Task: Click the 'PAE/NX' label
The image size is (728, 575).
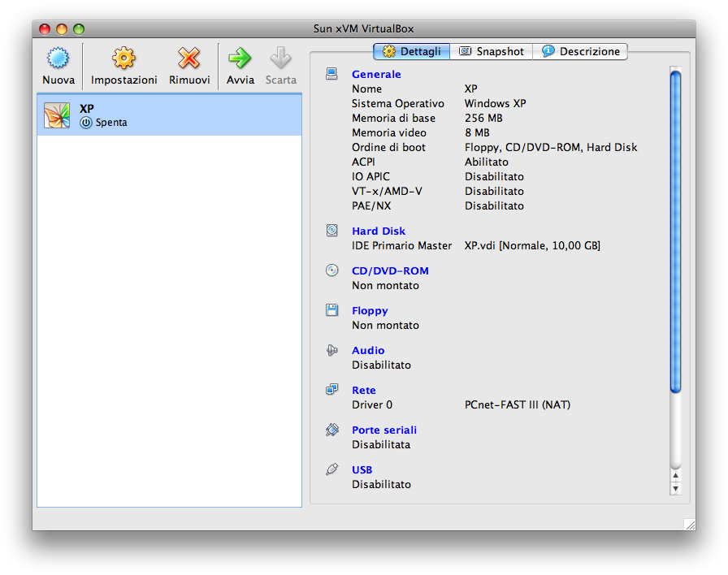Action: tap(371, 206)
